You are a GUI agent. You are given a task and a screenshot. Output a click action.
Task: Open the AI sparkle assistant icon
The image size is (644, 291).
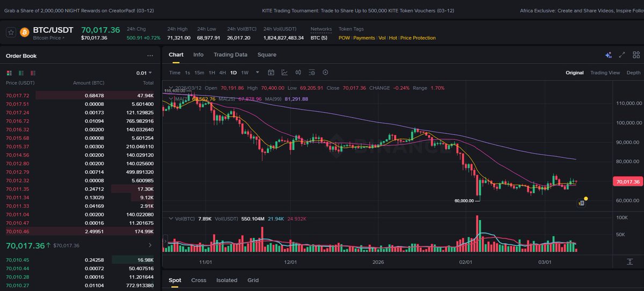tap(608, 55)
